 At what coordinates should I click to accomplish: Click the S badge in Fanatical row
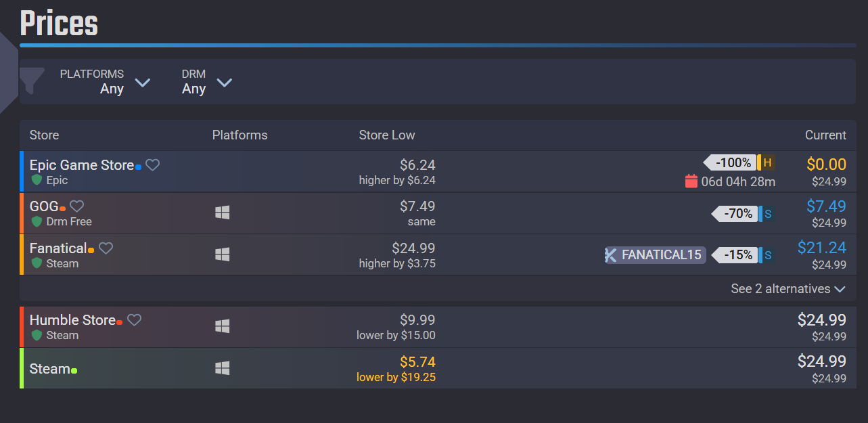768,255
